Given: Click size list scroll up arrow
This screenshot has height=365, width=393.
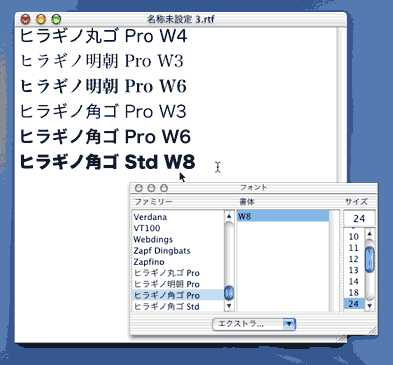Looking at the screenshot, I should pyautogui.click(x=370, y=234).
